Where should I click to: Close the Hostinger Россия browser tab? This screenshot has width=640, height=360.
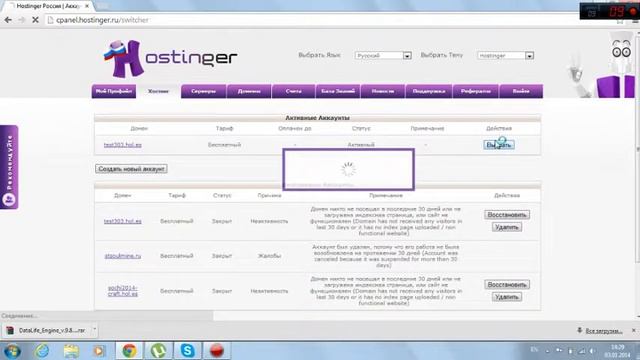[x=87, y=6]
